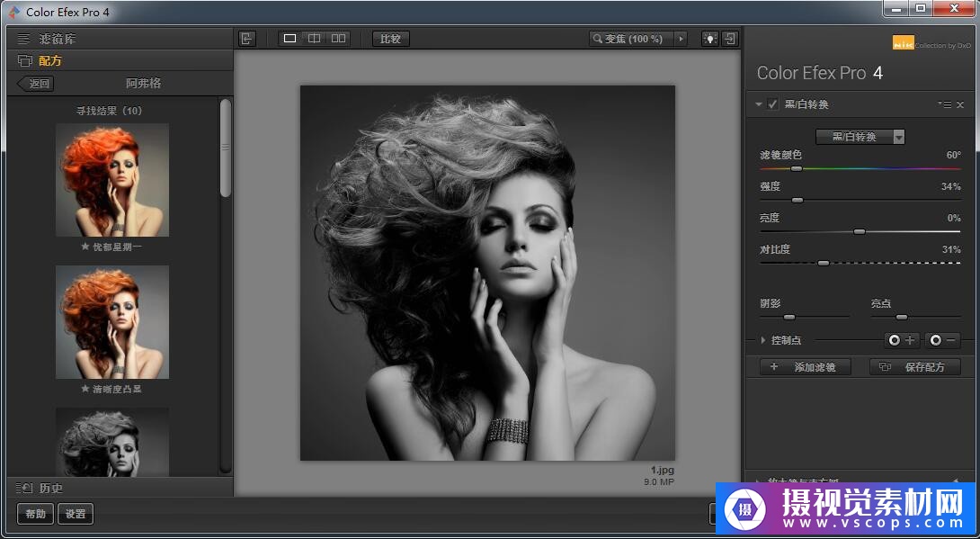Switch to single image view
Screen dimensions: 980x539
(x=290, y=39)
